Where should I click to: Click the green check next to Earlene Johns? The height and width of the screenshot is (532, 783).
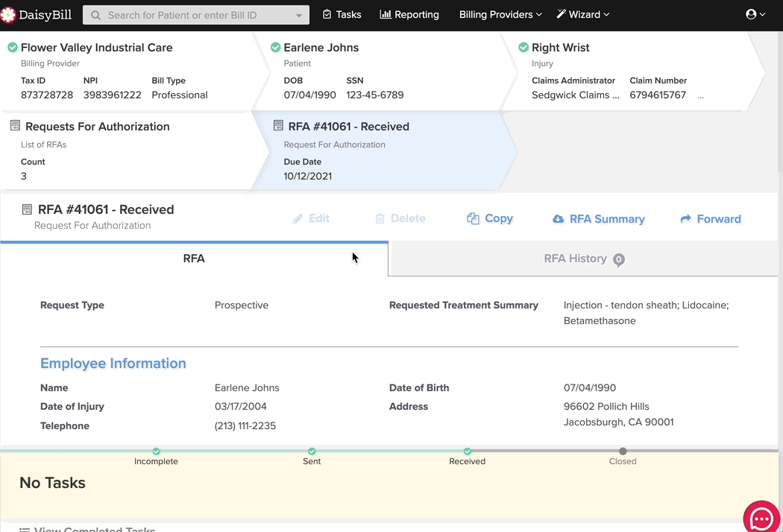pos(276,48)
